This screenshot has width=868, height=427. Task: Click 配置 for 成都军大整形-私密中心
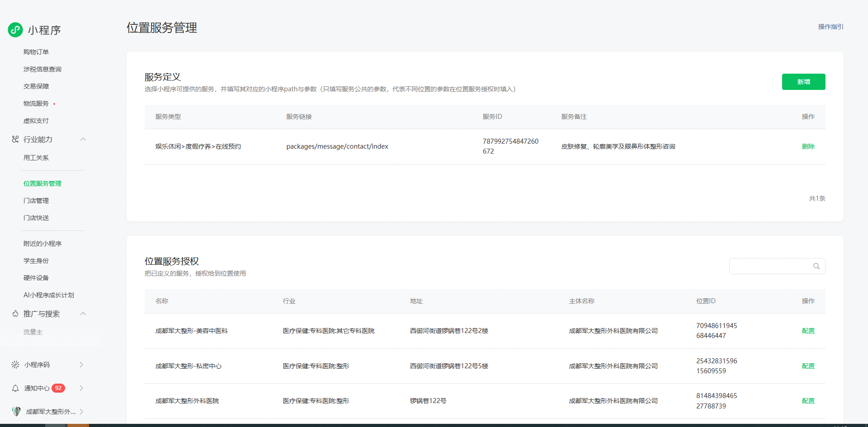click(808, 366)
